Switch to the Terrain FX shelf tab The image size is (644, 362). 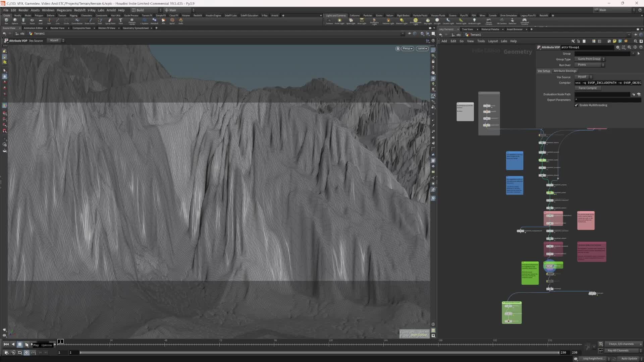coord(147,15)
